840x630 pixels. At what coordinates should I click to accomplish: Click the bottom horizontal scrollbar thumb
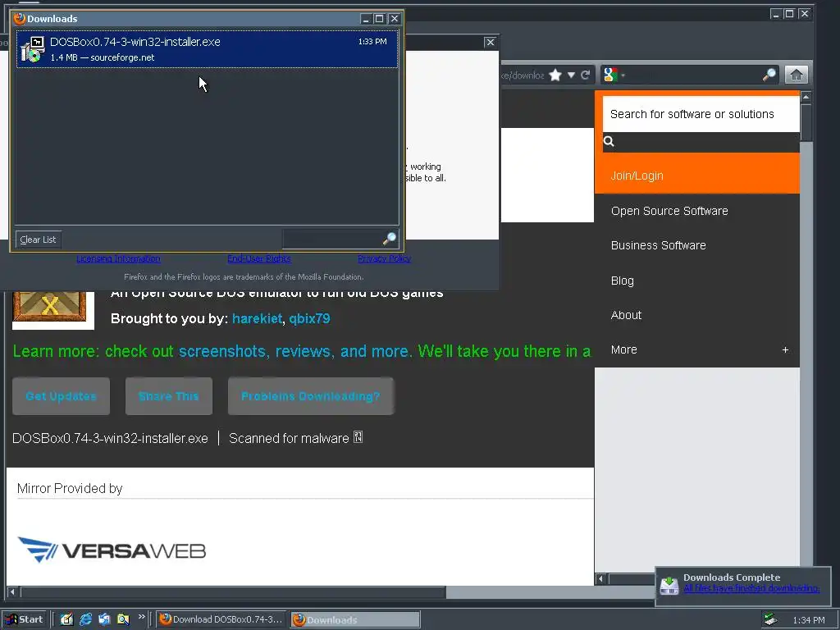[233, 592]
